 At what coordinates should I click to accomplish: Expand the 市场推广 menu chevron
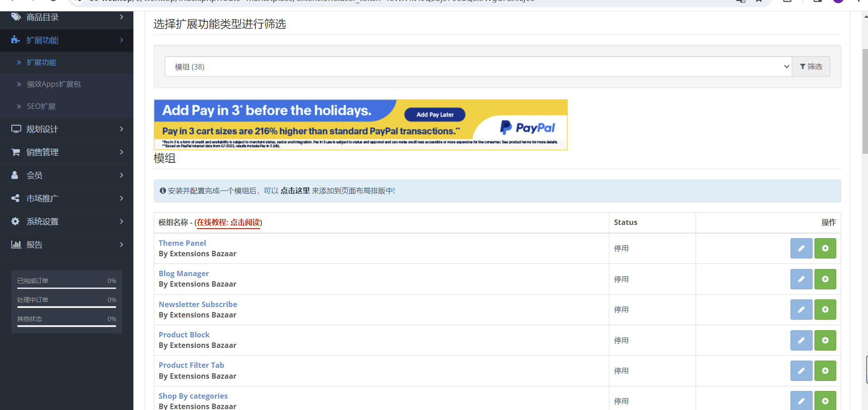[122, 198]
